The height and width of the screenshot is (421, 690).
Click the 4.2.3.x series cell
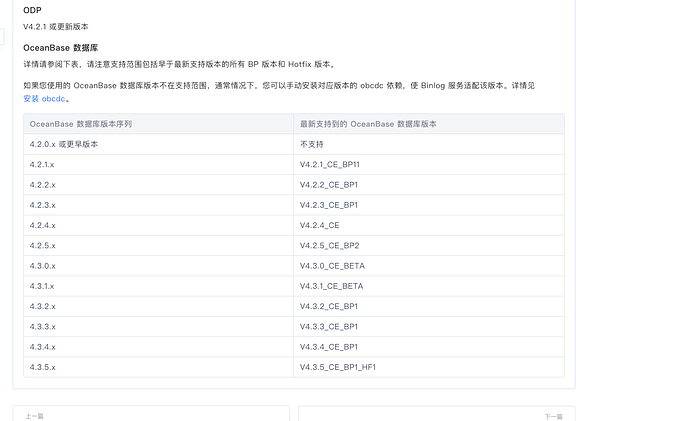(43, 205)
